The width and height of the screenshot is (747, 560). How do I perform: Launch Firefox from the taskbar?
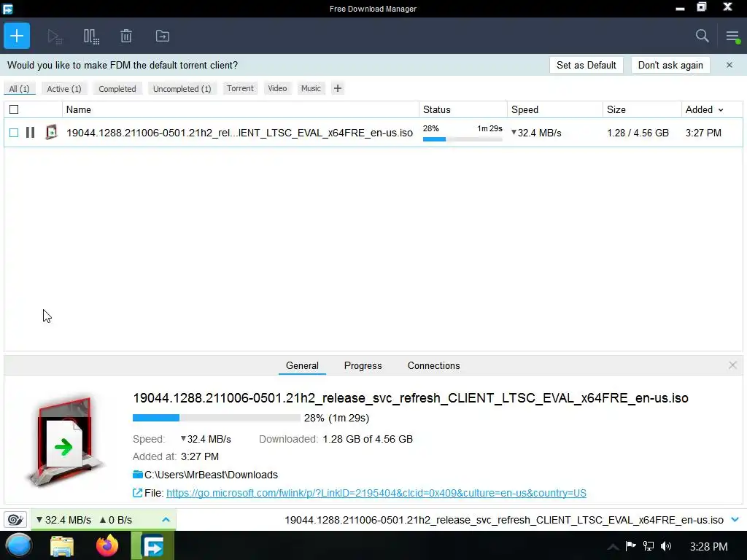[x=107, y=545]
